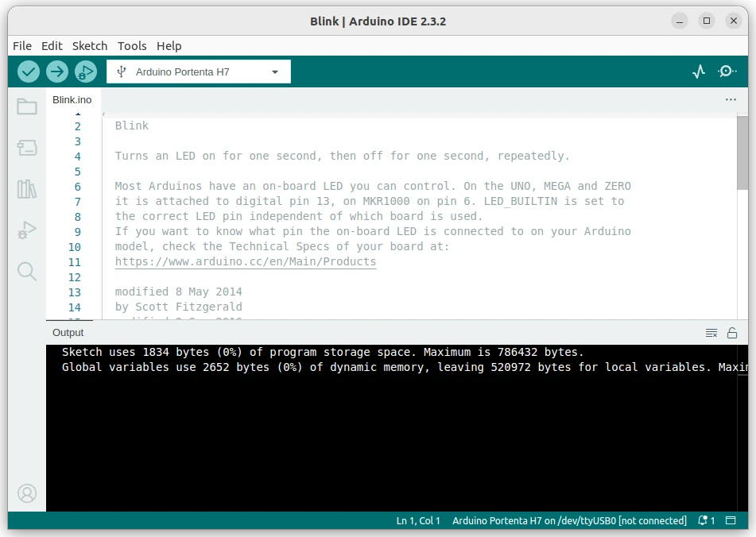This screenshot has width=756, height=537.
Task: Click the 'by Scott Fitzgerald' line
Action: pyautogui.click(x=178, y=307)
